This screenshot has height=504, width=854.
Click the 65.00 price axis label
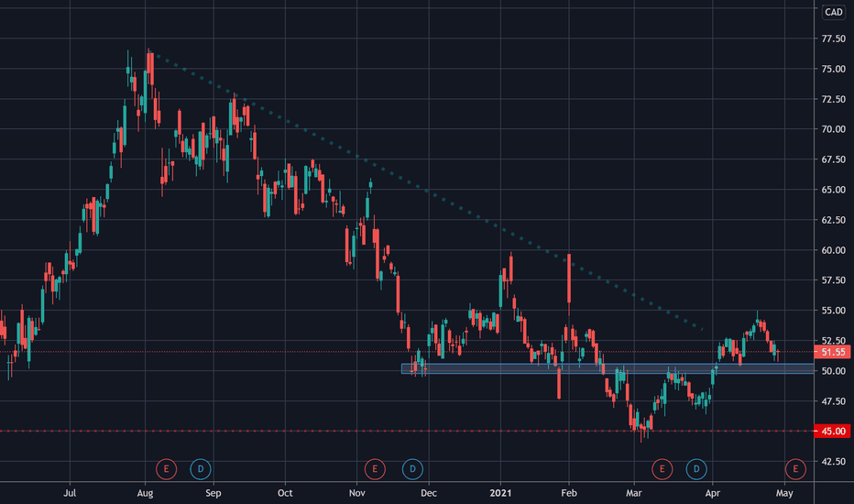[x=833, y=190]
